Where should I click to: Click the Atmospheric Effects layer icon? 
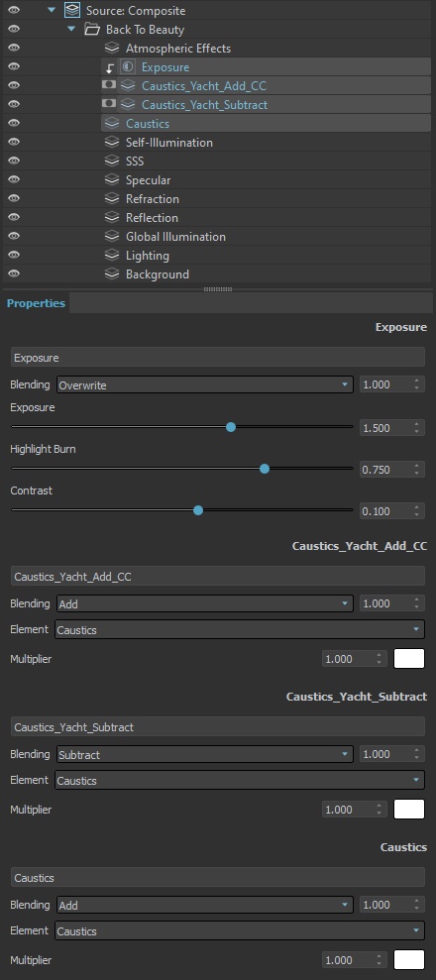(x=112, y=48)
